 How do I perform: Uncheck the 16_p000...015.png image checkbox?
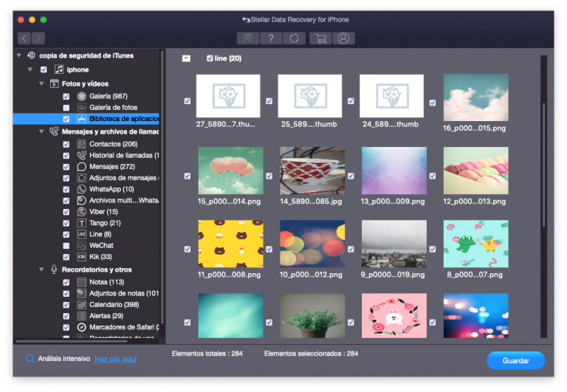[433, 101]
